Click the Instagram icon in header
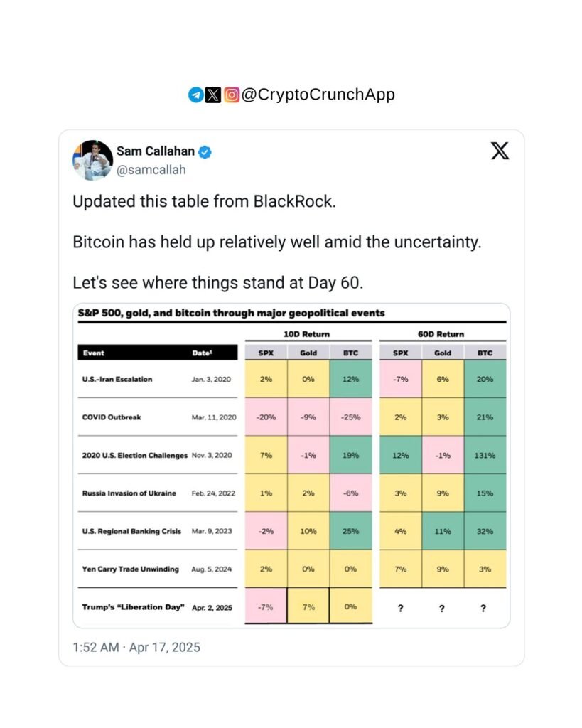582x728 pixels. [232, 95]
